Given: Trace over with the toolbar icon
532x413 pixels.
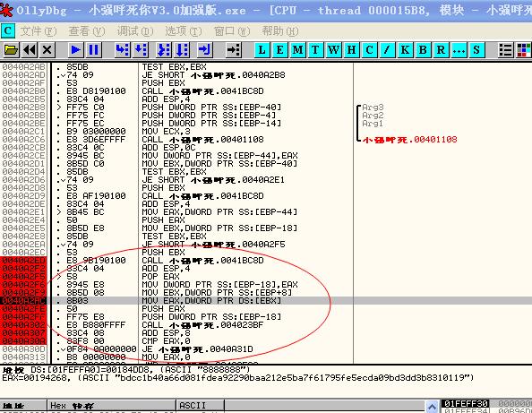Looking at the screenshot, I should pyautogui.click(x=182, y=50).
